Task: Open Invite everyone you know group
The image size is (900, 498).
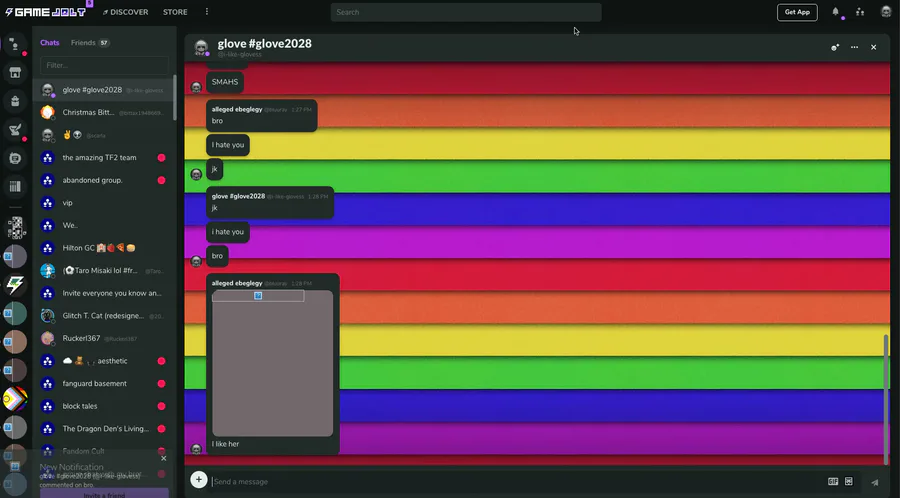Action: [103, 293]
